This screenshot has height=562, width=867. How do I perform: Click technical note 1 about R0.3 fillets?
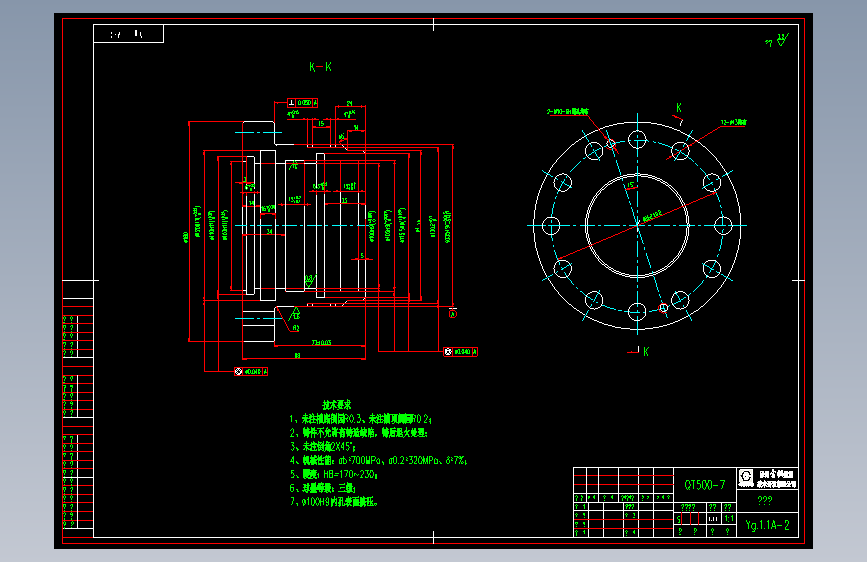click(361, 419)
